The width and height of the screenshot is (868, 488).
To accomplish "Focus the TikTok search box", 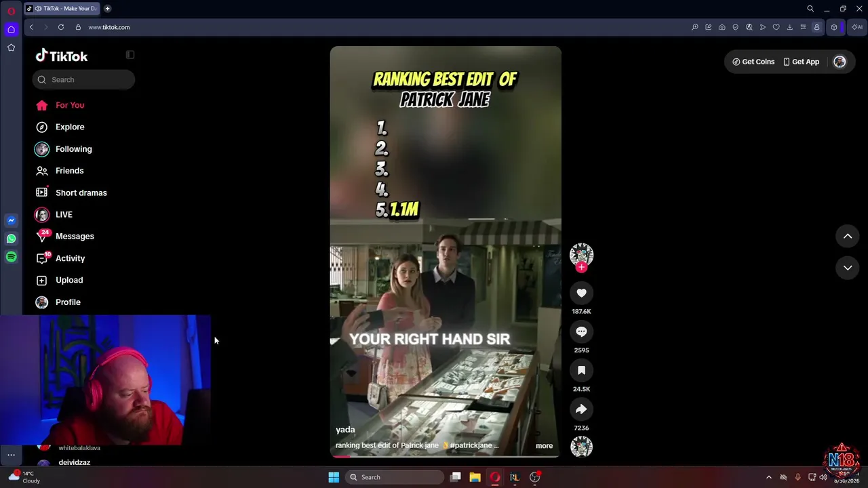I will [x=83, y=80].
